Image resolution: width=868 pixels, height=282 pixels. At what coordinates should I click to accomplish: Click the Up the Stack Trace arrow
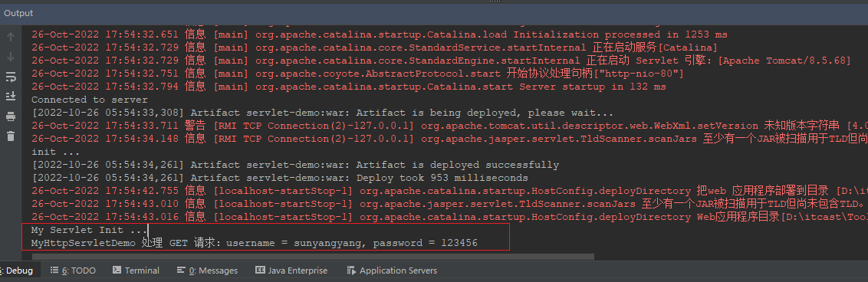coord(11,37)
